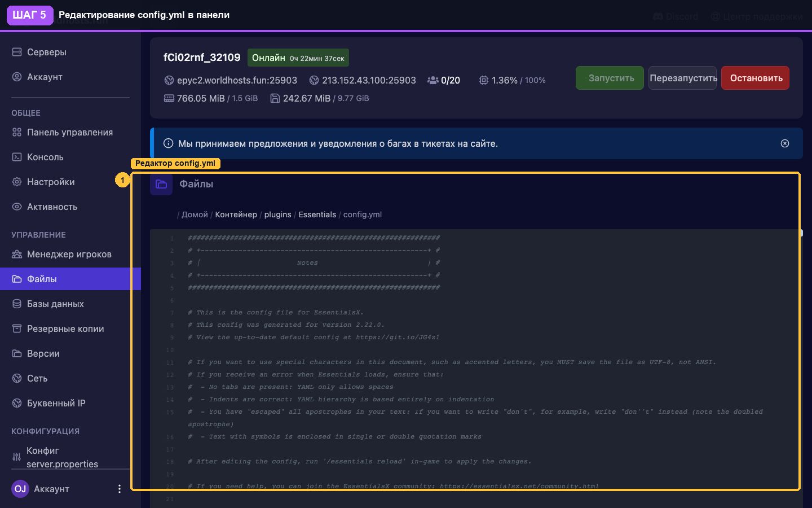Image resolution: width=812 pixels, height=508 pixels.
Task: Click the Буквенный IP globe icon
Action: [17, 403]
